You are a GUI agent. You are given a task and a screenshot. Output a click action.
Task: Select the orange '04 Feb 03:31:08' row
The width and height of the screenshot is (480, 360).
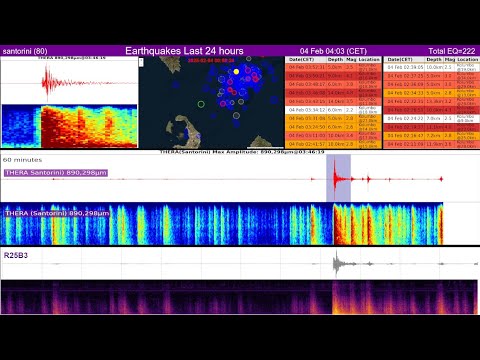coord(333,118)
